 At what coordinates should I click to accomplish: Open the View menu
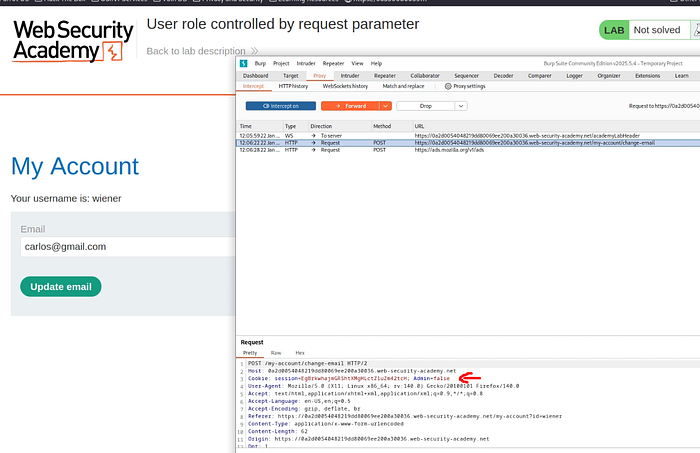[x=357, y=63]
